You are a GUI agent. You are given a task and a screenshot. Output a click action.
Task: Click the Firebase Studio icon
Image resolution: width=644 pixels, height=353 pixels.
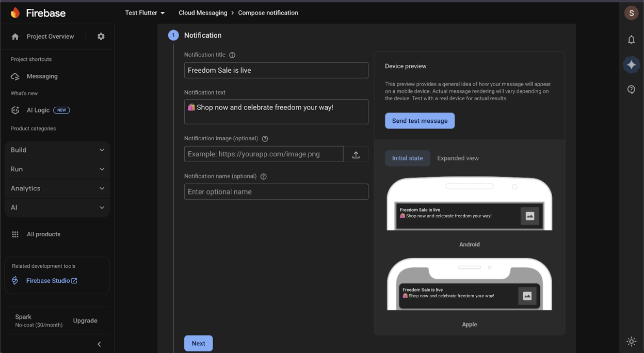pyautogui.click(x=15, y=281)
